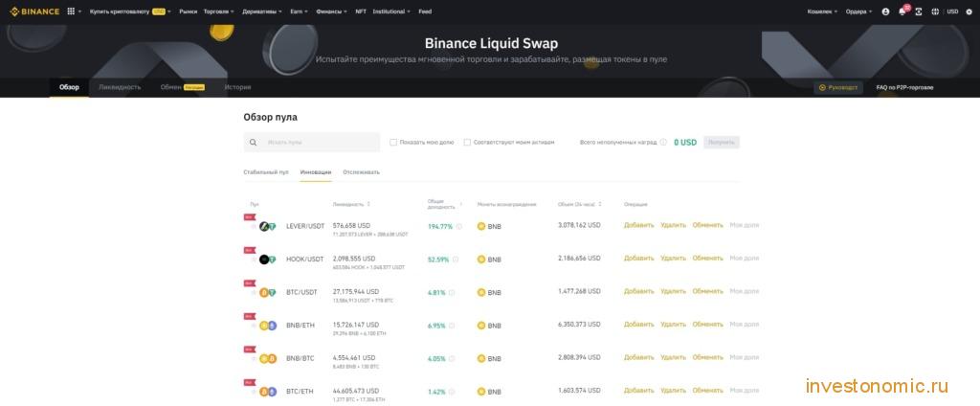The image size is (980, 406).
Task: Sort by 'Ликвидность' column arrows
Action: pyautogui.click(x=368, y=204)
